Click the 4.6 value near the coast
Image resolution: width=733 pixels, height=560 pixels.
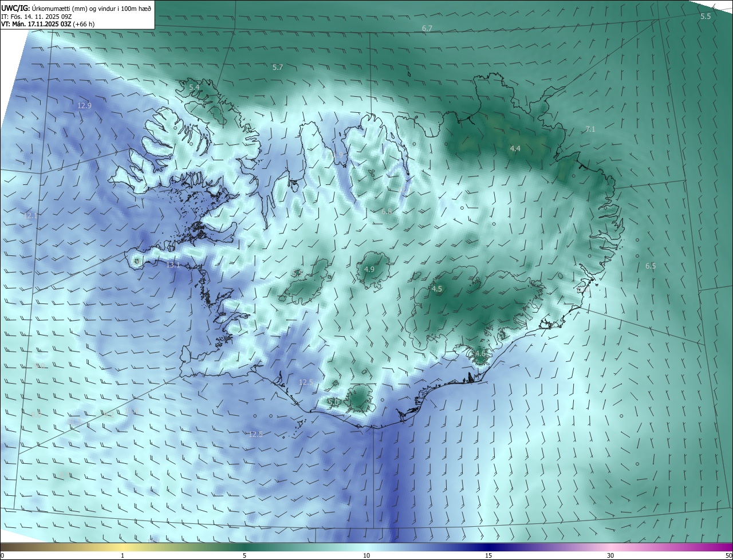pos(480,354)
